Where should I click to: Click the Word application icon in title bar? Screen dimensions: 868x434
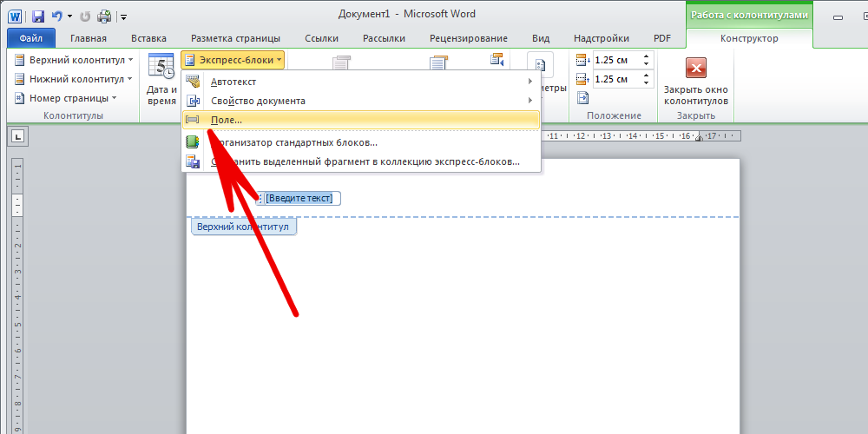(15, 16)
